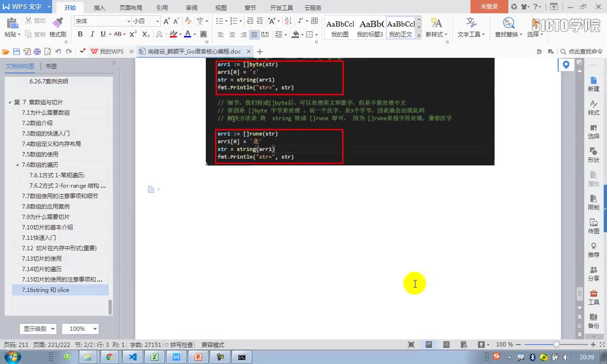The height and width of the screenshot is (364, 607).
Task: Click font color red A button
Action: click(187, 34)
